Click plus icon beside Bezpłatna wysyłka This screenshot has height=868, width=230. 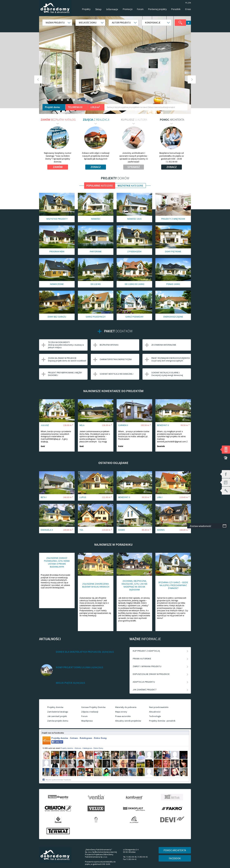[x=95, y=345]
